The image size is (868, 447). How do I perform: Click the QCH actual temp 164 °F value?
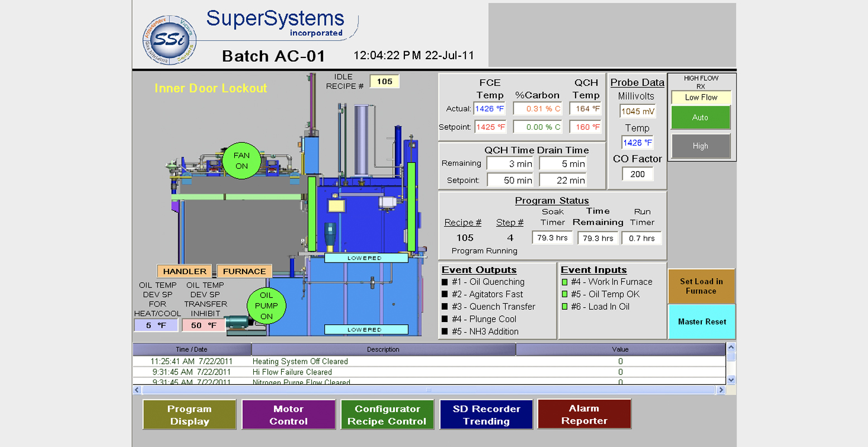tap(586, 109)
